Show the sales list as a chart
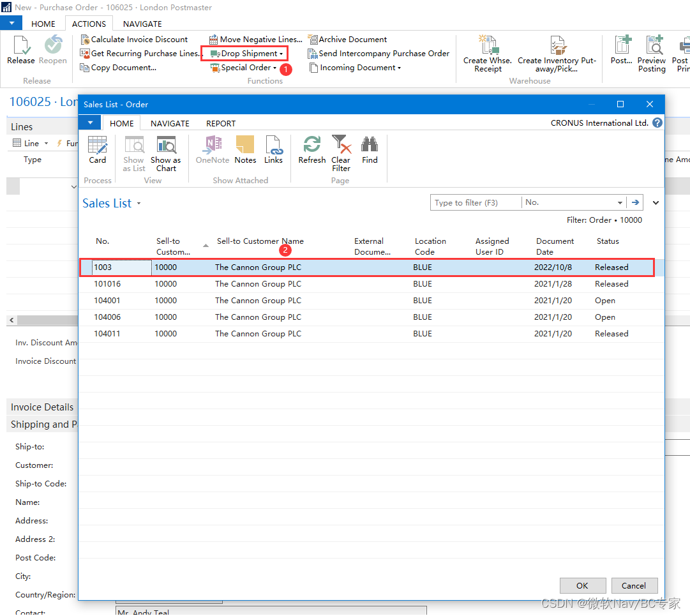The width and height of the screenshot is (690, 616). (166, 152)
